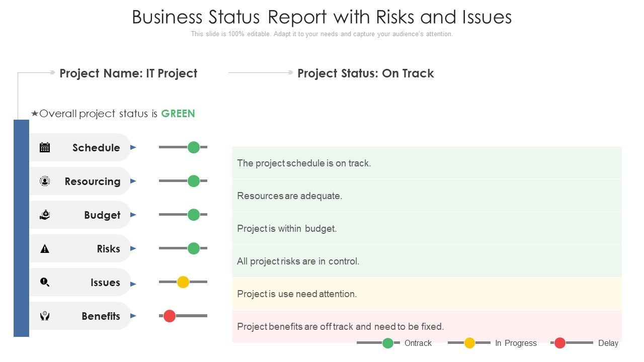Viewport: 644px width, 362px height.
Task: Click the warning triangle icon beside Risks
Action: (45, 248)
